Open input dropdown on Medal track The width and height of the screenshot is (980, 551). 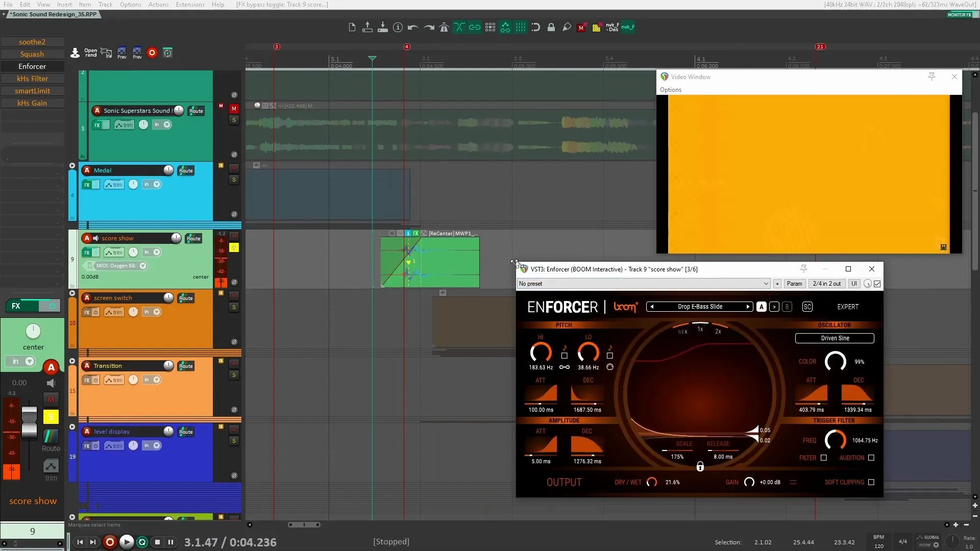(x=152, y=185)
